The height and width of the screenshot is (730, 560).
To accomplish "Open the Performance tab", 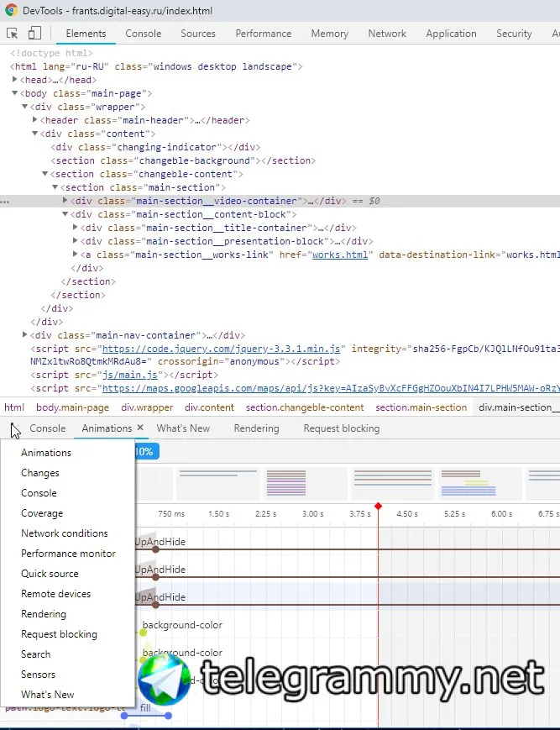I will tap(264, 34).
